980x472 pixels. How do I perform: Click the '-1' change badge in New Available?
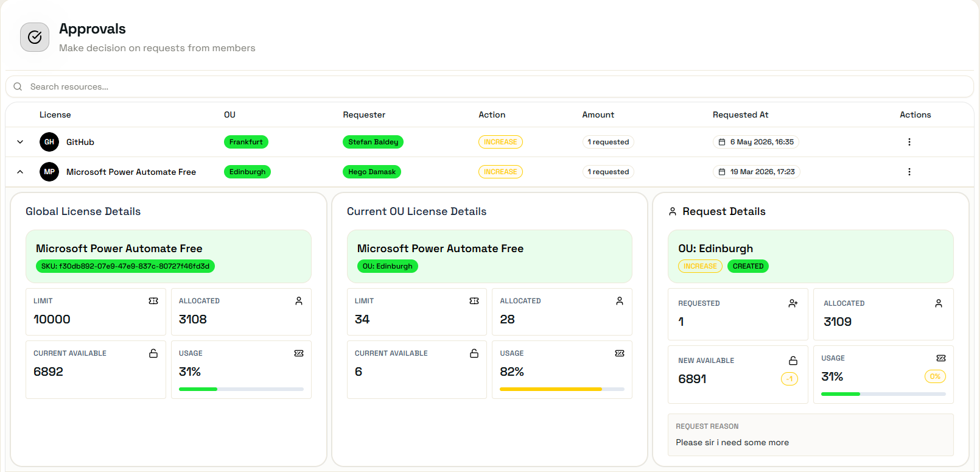point(789,379)
